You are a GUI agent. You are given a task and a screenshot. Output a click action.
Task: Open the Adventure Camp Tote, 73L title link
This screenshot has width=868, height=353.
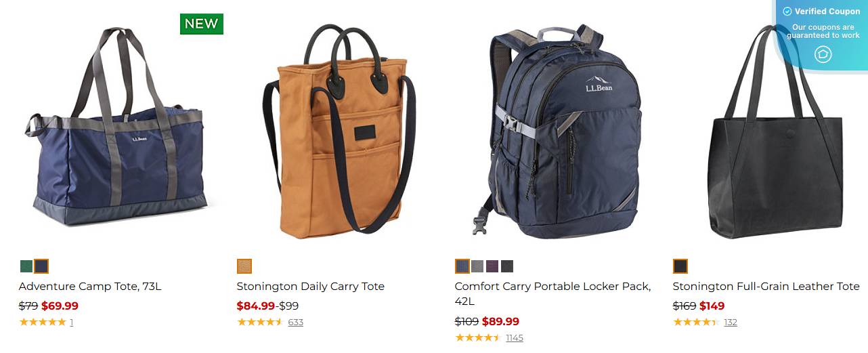(x=90, y=287)
